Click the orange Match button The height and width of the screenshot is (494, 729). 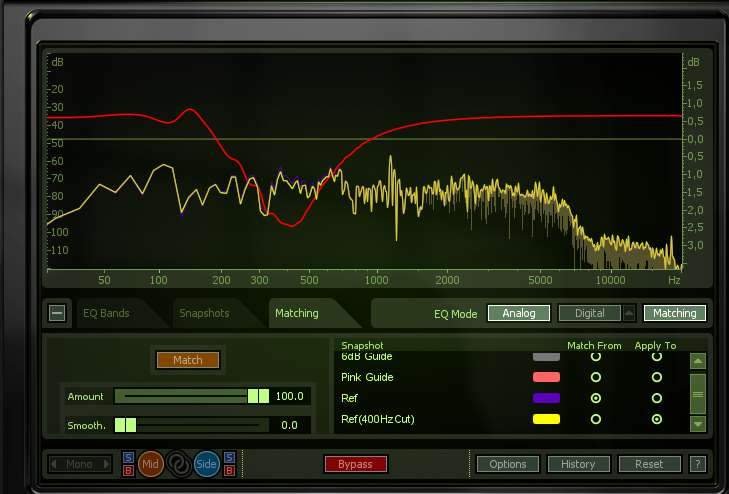click(x=188, y=360)
